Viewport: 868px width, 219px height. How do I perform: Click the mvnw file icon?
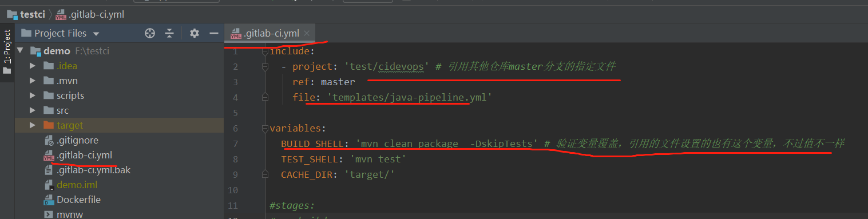(49, 214)
